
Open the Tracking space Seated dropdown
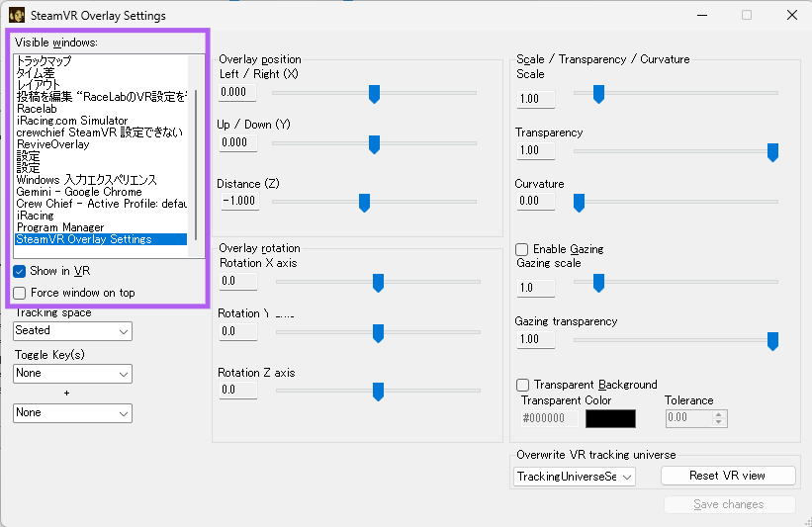click(x=72, y=331)
